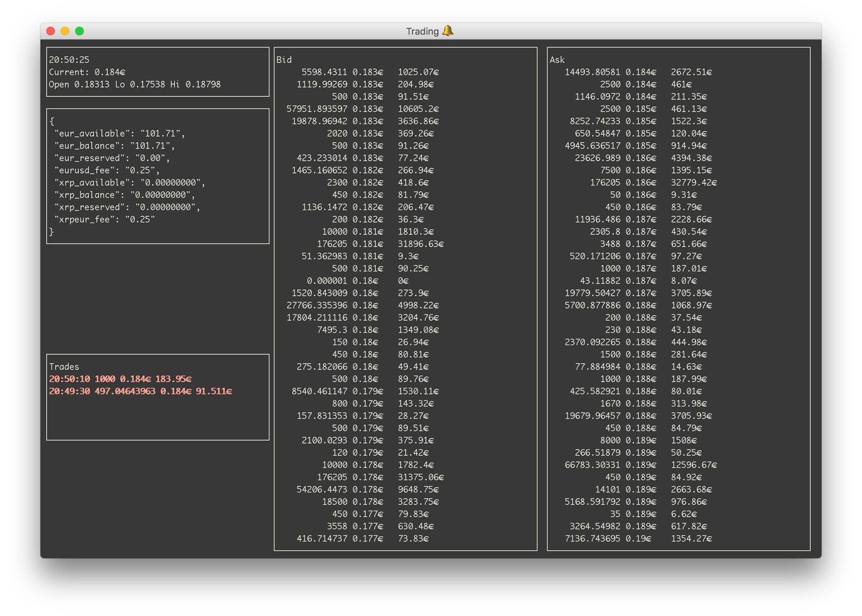Viewport: 862px width, 616px height.
Task: Click the 'Lo 0.17538' value
Action: [140, 84]
